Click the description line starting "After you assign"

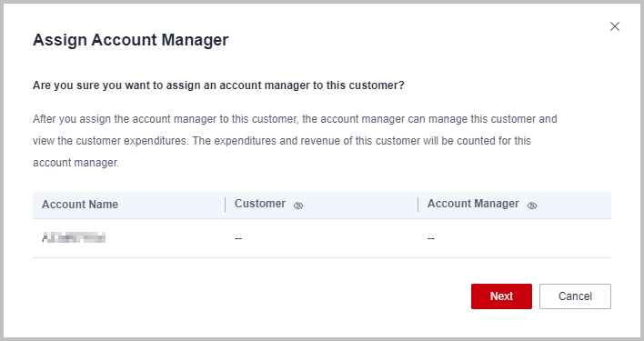(x=295, y=119)
